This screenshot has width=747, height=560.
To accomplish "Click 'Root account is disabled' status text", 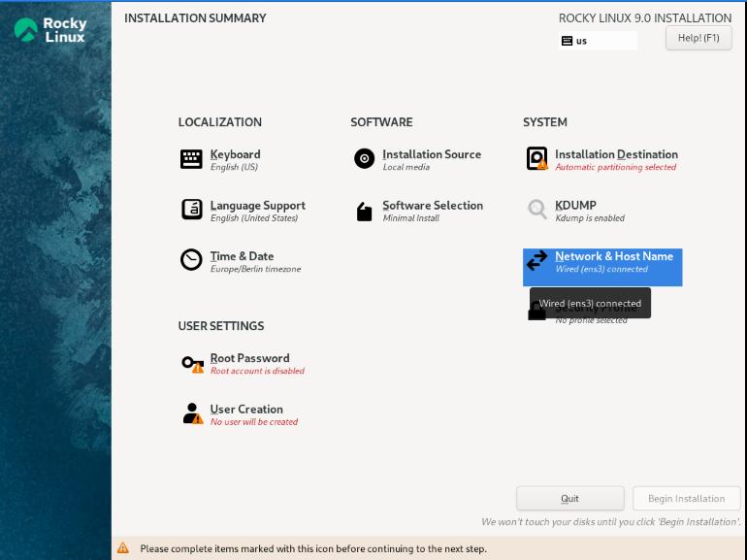I will click(257, 371).
